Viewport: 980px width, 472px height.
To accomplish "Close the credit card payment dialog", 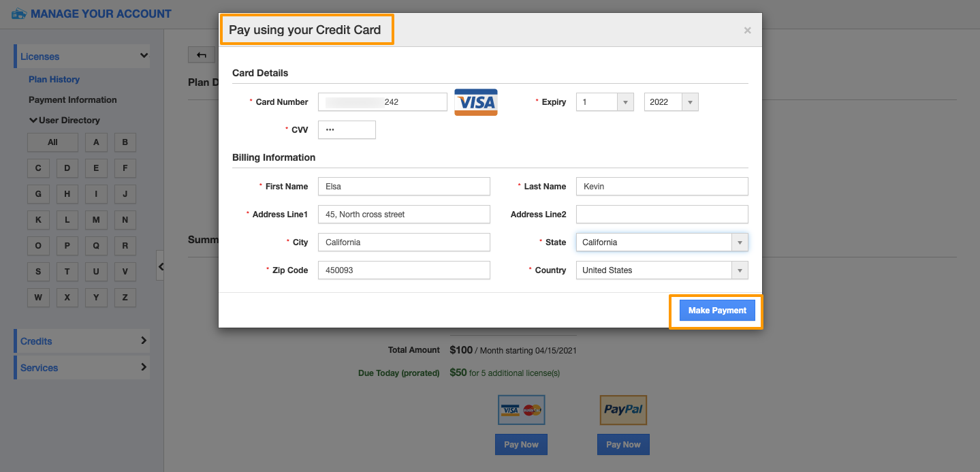I will point(747,30).
